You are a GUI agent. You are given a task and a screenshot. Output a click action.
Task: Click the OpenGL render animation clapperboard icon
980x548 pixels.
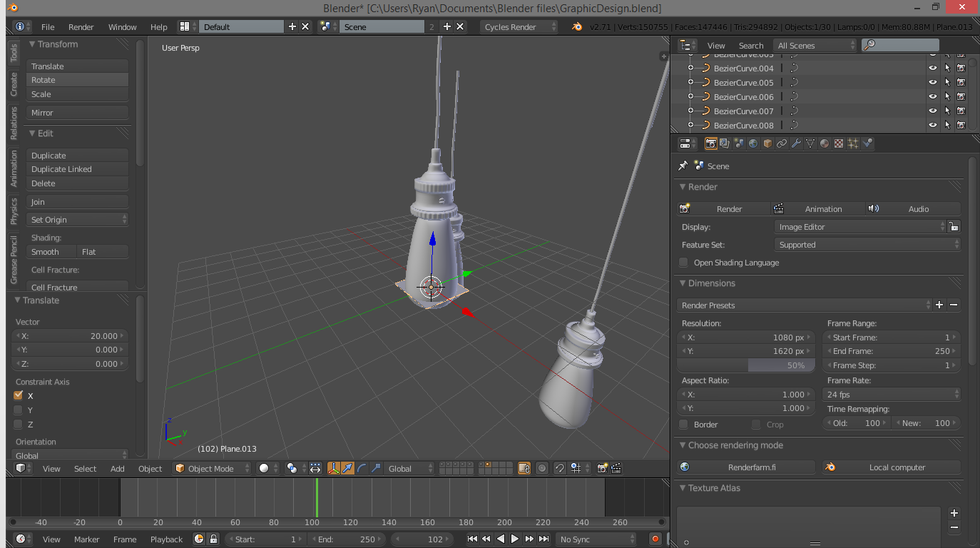[616, 468]
